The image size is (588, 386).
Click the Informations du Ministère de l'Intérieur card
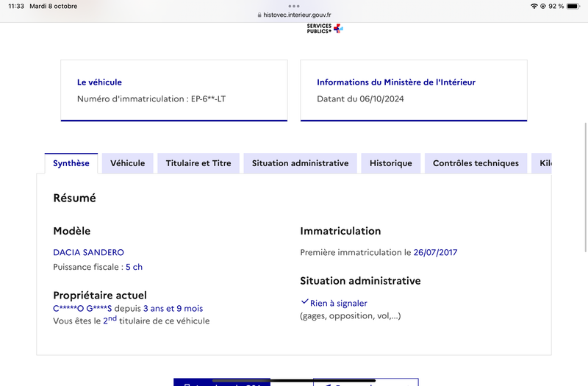(x=414, y=90)
